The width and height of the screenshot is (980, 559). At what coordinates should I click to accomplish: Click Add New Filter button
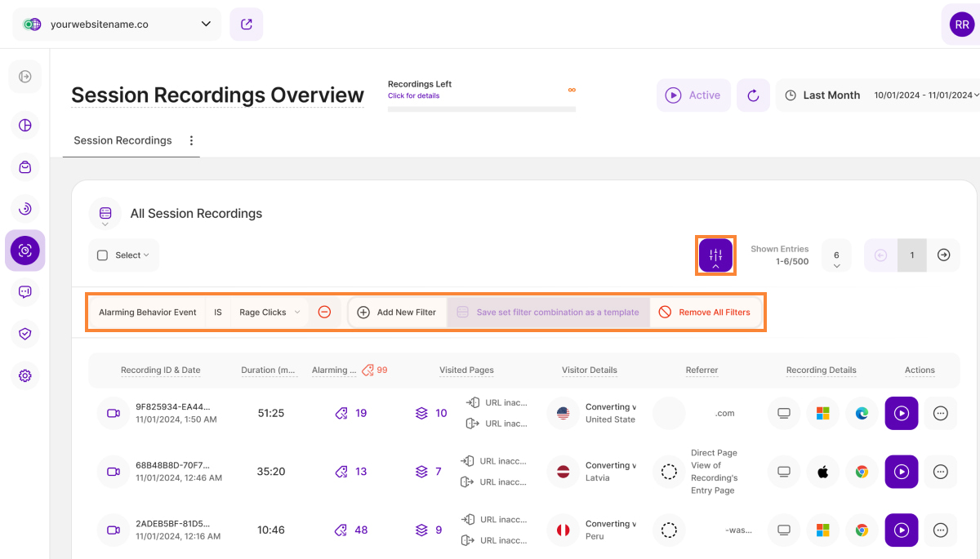pyautogui.click(x=397, y=313)
